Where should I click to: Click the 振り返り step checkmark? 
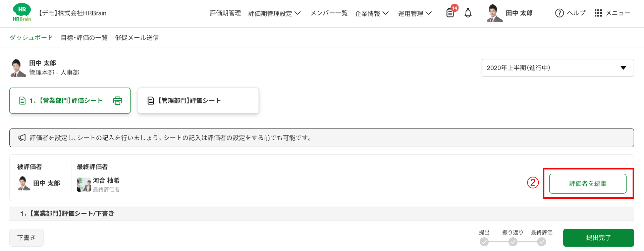[x=513, y=242]
